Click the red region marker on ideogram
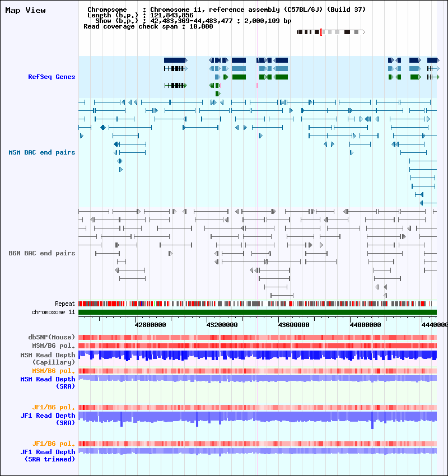448x476 pixels. (321, 32)
